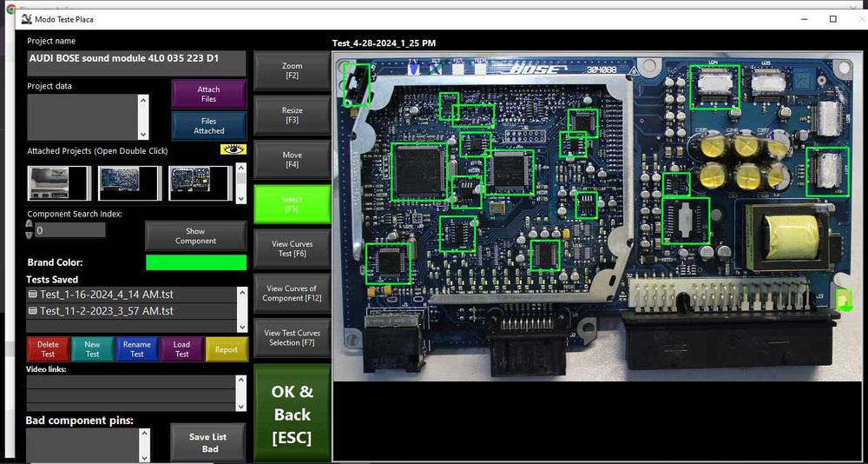
Task: Click icon beside Test_11-2-2023 entry
Action: 33,311
